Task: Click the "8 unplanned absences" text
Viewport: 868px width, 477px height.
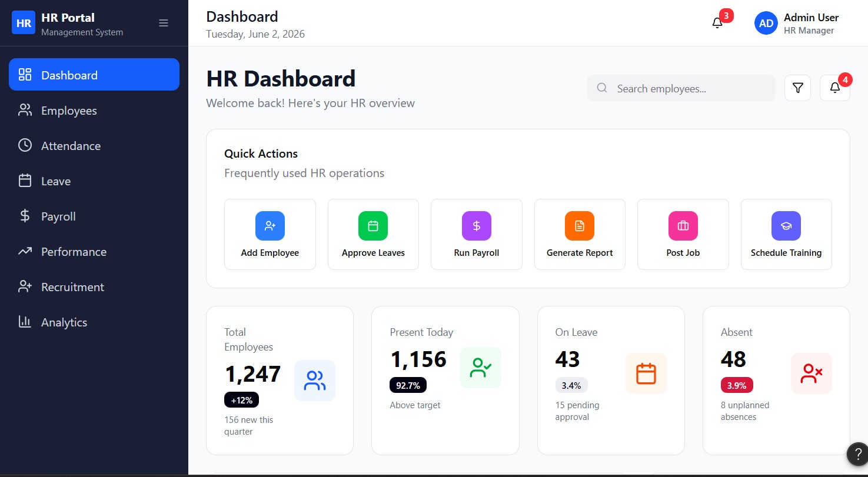Action: coord(745,411)
